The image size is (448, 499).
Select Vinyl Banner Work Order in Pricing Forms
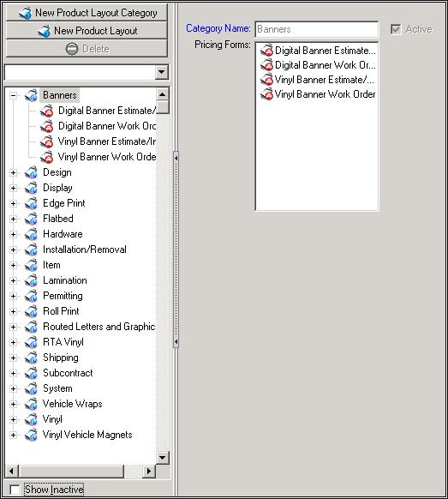[318, 94]
